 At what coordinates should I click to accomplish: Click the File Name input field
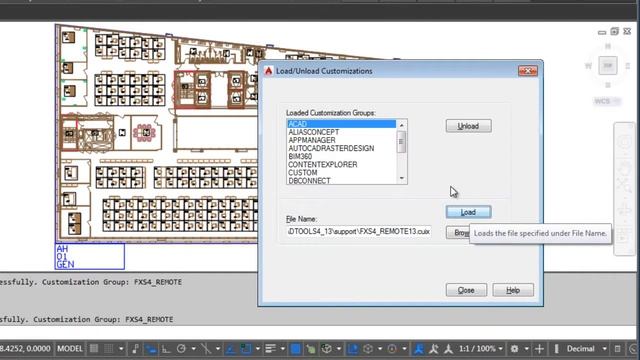pos(358,232)
